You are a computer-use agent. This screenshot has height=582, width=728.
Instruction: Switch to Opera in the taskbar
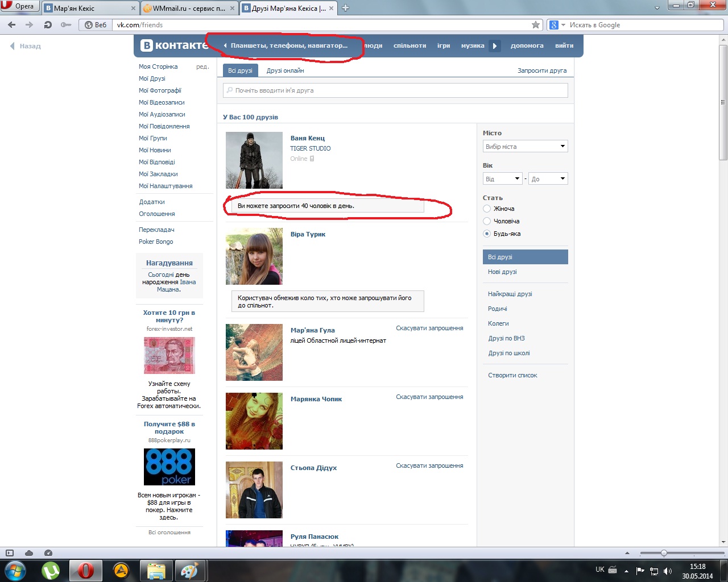[x=86, y=570]
